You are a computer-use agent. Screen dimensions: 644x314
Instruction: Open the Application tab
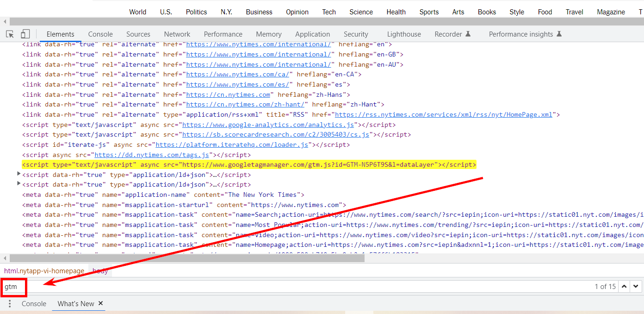point(313,34)
